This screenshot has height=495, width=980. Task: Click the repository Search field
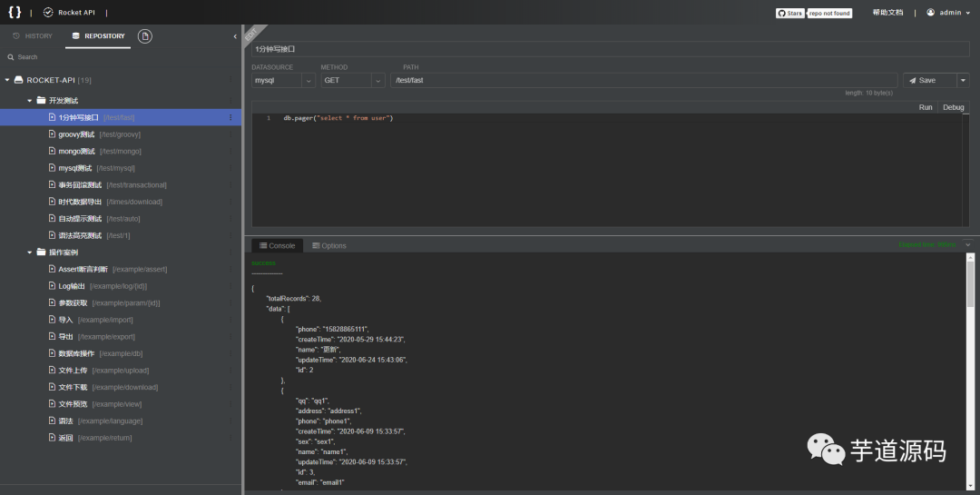121,57
